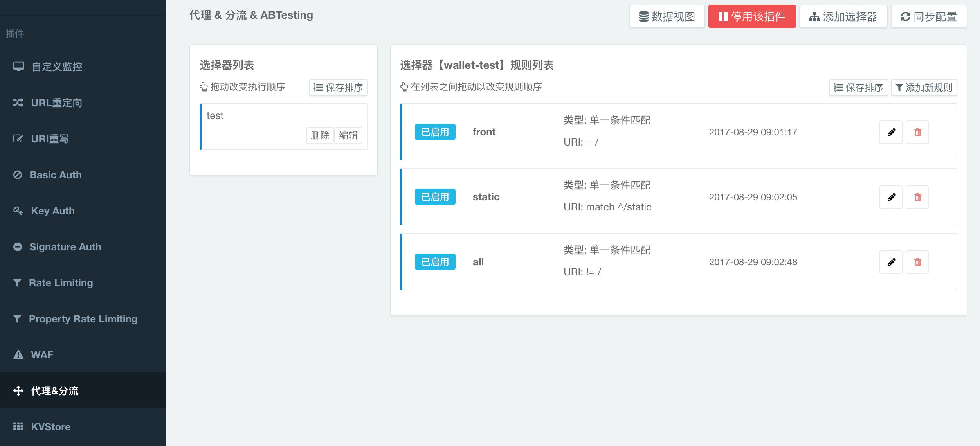Click 添加新规则 button
This screenshot has width=980, height=446.
(x=924, y=87)
